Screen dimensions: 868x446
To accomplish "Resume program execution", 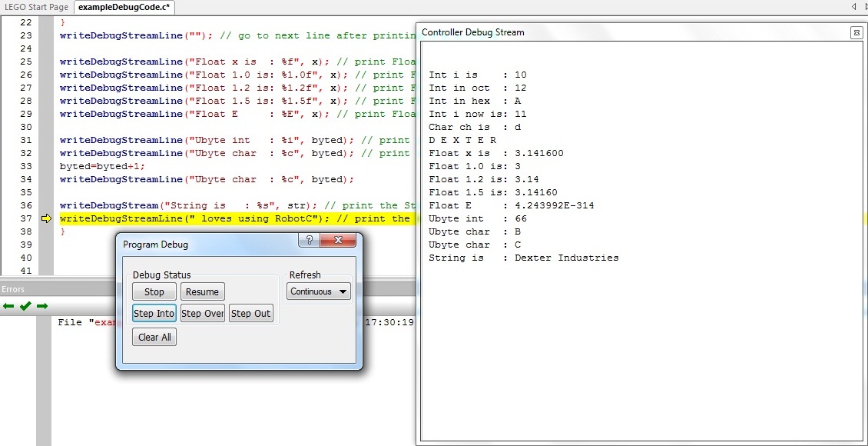I will click(203, 291).
